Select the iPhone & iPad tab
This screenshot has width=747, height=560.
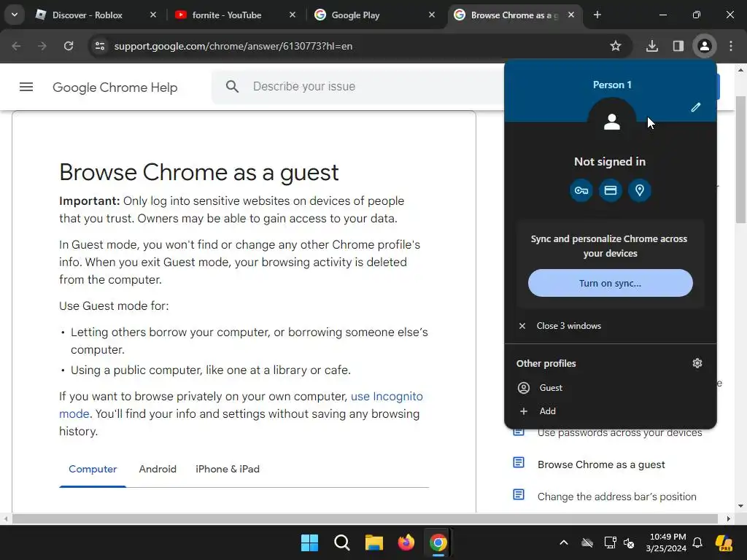click(228, 469)
